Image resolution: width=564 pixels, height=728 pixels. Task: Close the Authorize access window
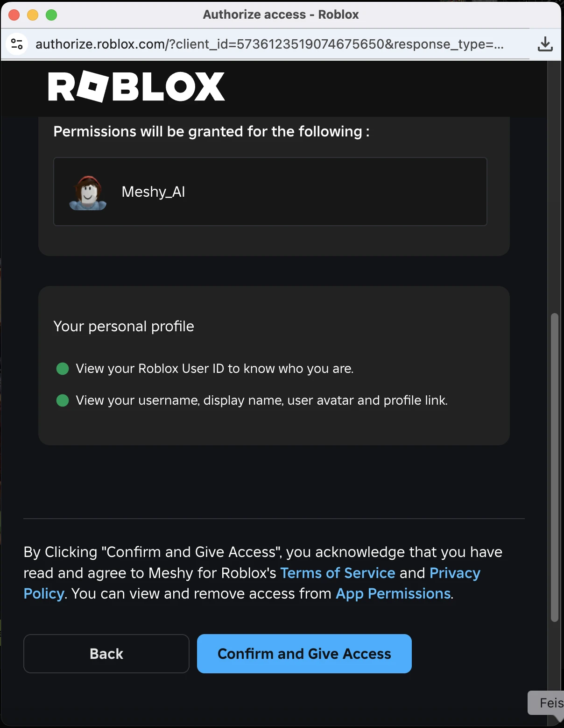pos(14,15)
